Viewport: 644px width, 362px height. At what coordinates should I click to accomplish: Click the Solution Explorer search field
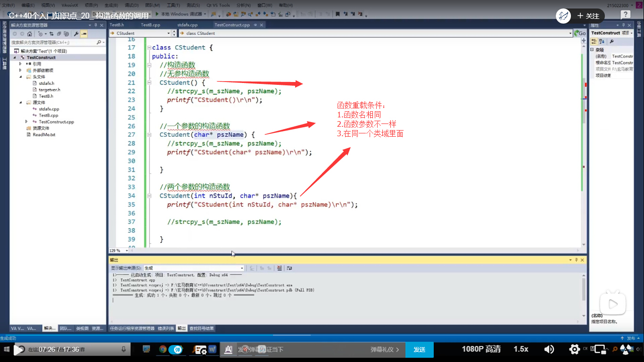53,42
